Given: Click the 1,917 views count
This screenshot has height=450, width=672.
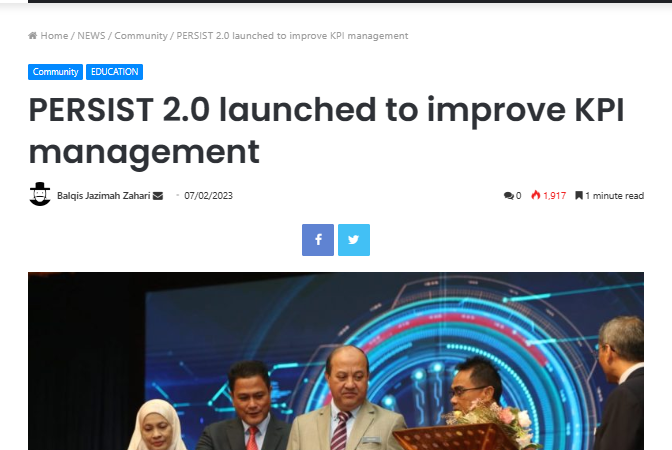Looking at the screenshot, I should pos(555,196).
